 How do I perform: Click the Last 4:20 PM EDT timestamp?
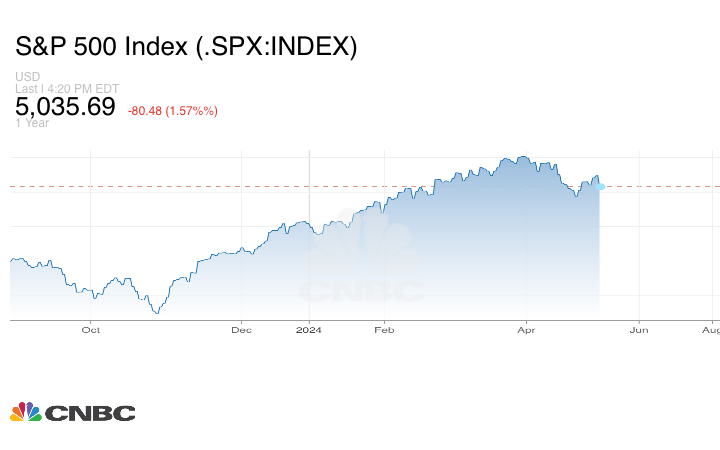(x=67, y=89)
